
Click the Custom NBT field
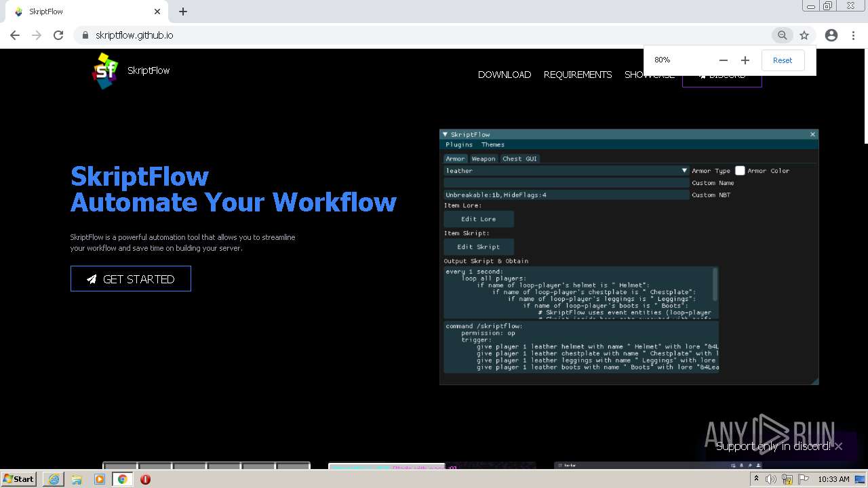tap(566, 195)
